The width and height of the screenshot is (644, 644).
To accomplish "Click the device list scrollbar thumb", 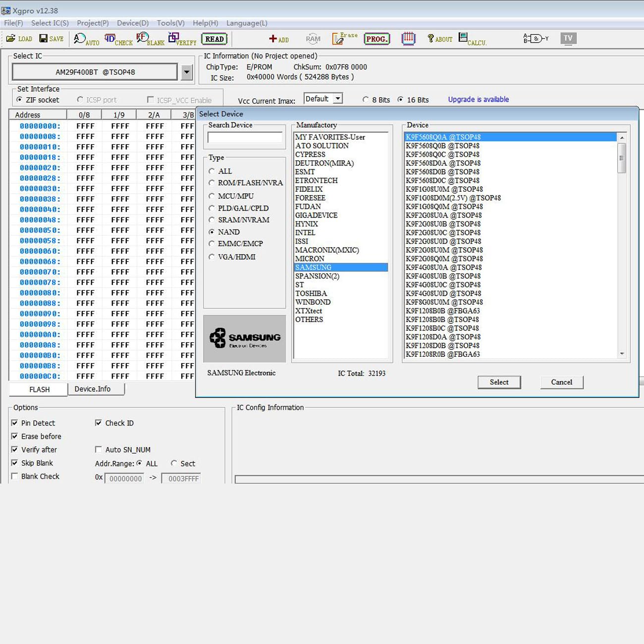I will pyautogui.click(x=622, y=158).
